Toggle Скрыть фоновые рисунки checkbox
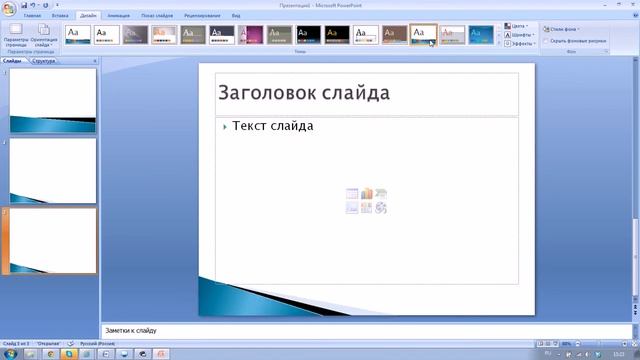The image size is (640, 360). pos(546,41)
